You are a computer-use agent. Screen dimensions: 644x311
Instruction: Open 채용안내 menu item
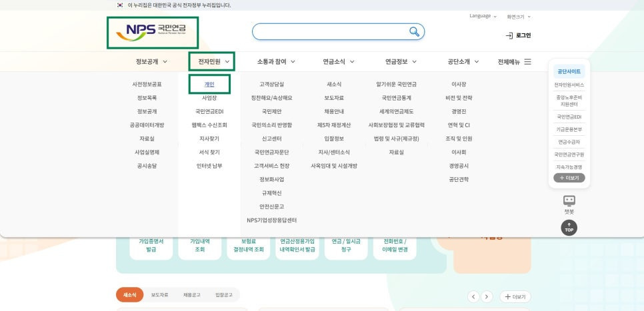point(334,112)
